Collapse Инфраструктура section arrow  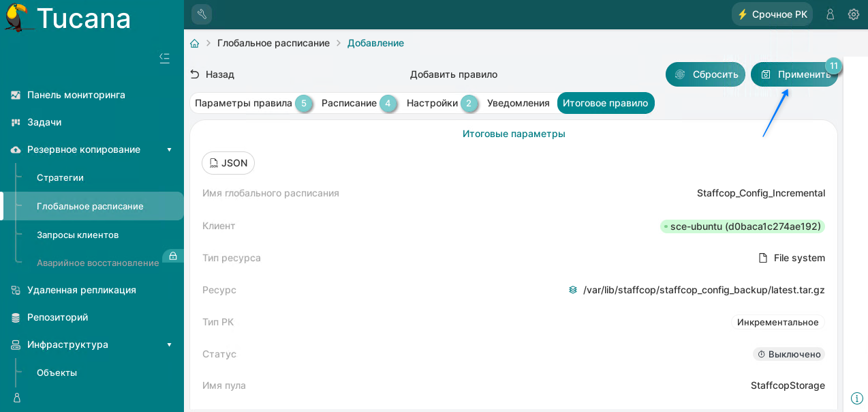click(169, 344)
